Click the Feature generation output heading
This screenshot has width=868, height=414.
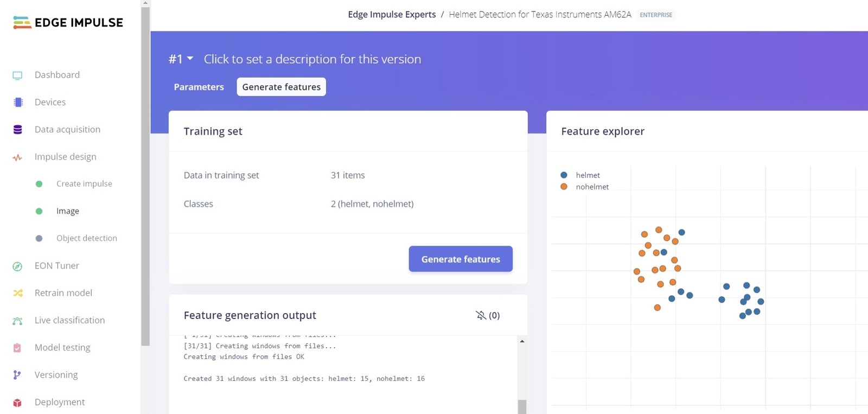click(x=250, y=315)
